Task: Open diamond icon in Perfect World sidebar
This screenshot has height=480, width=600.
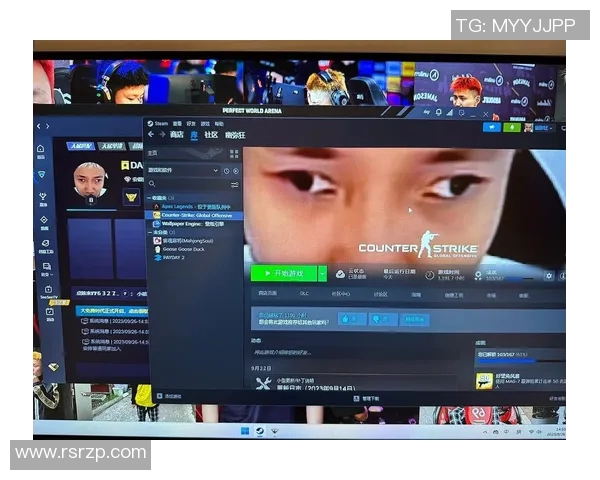Action: [44, 220]
